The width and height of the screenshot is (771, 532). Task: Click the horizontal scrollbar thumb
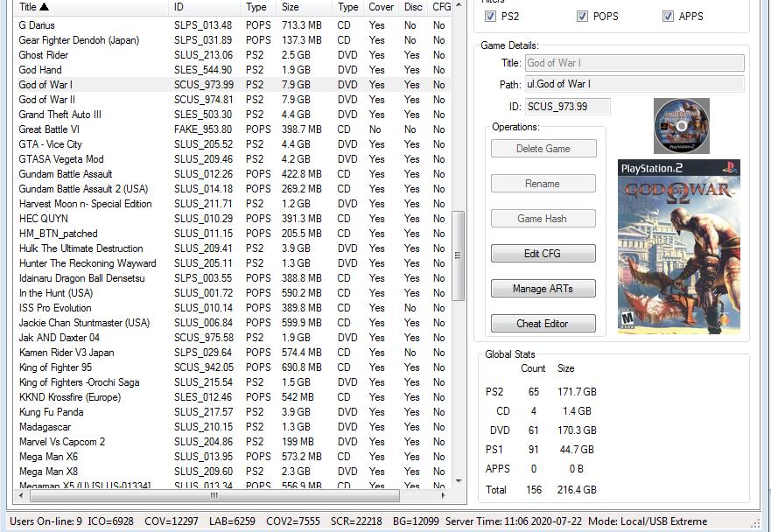click(x=214, y=495)
